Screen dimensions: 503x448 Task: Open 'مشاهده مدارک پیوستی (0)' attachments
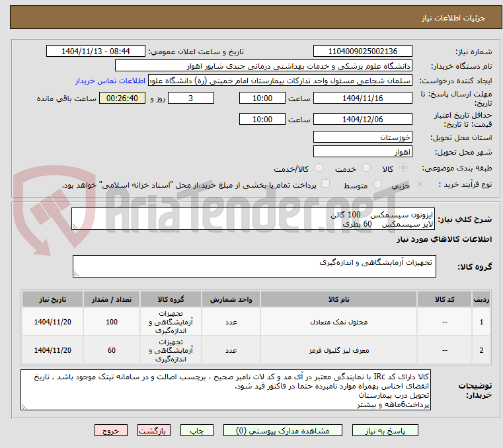283,431
